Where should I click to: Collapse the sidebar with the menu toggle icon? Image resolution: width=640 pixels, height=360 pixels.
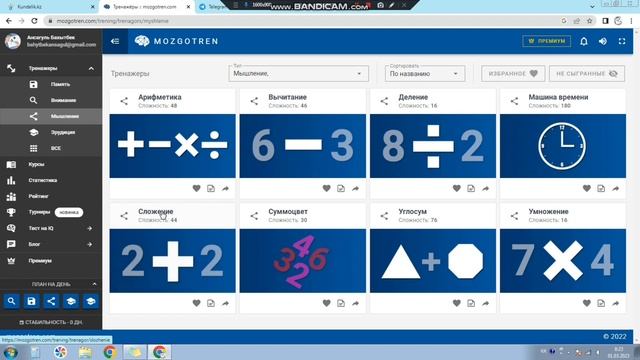115,41
